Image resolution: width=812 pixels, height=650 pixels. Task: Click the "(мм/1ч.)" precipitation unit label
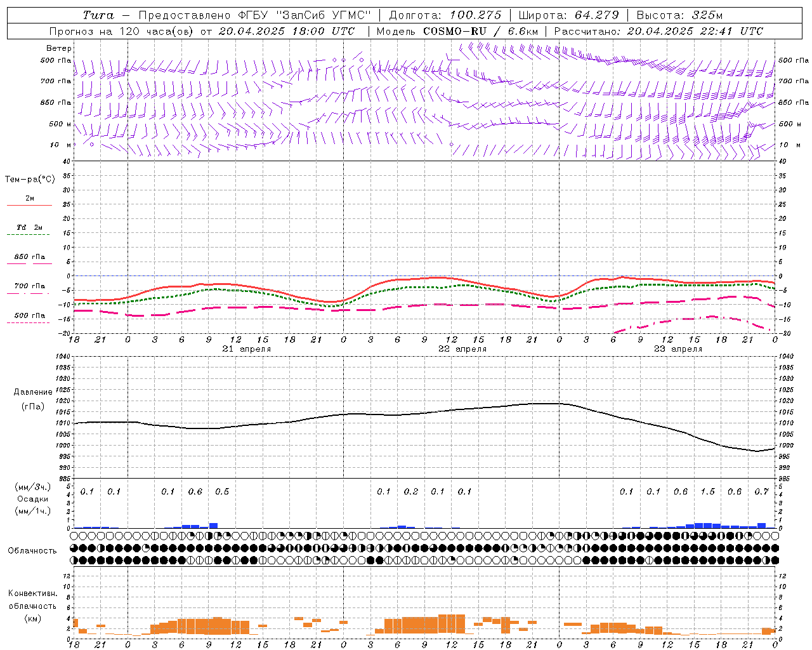(33, 511)
